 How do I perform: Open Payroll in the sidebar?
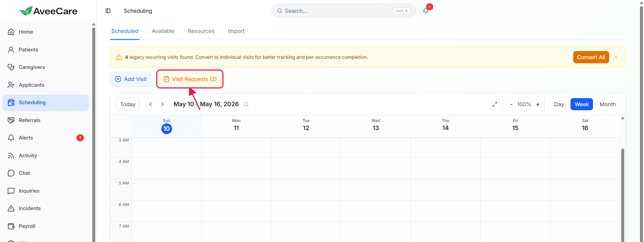pos(46,226)
